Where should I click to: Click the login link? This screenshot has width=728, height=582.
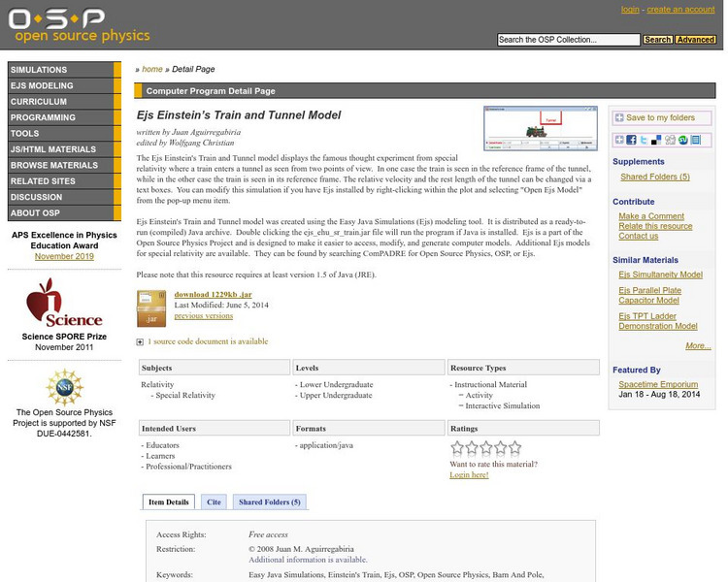[630, 10]
